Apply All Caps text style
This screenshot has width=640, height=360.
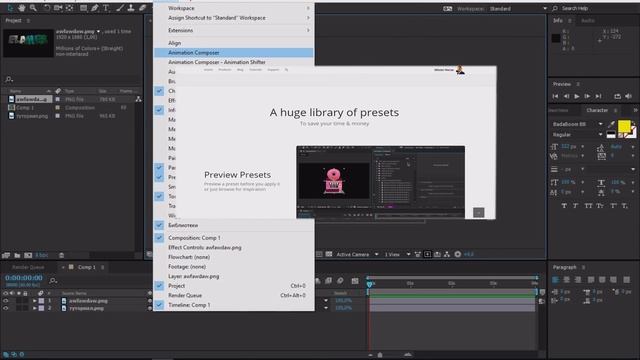click(588, 206)
